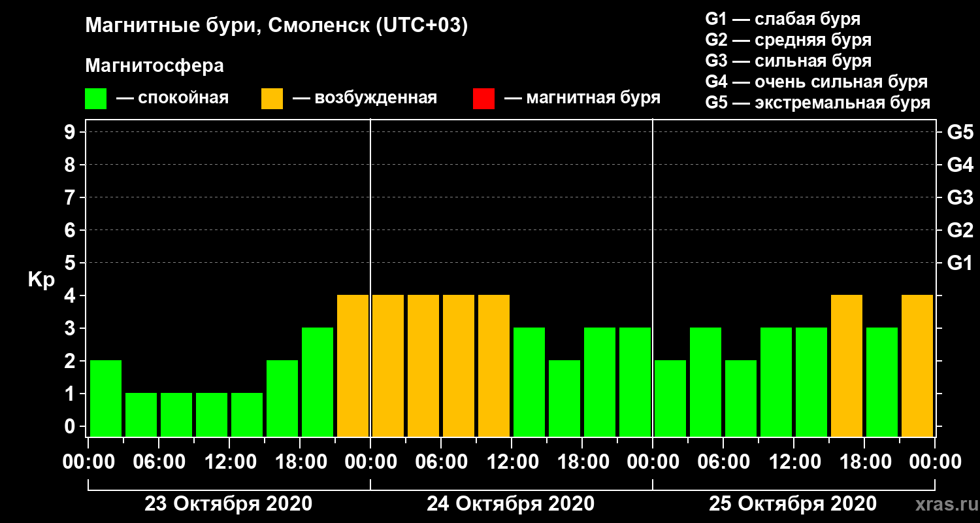
Task: Click the '12:00' label above 24 Октября
Action: coord(512,462)
